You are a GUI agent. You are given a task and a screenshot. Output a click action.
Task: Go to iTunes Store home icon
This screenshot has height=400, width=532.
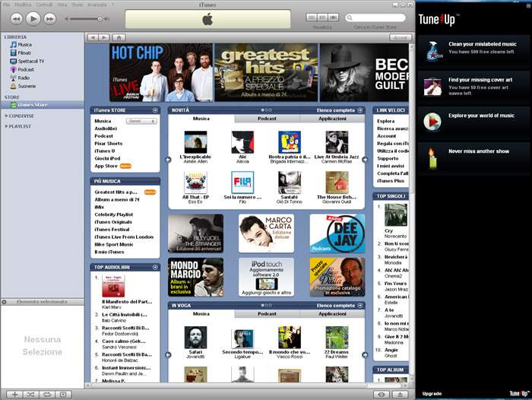pos(119,37)
